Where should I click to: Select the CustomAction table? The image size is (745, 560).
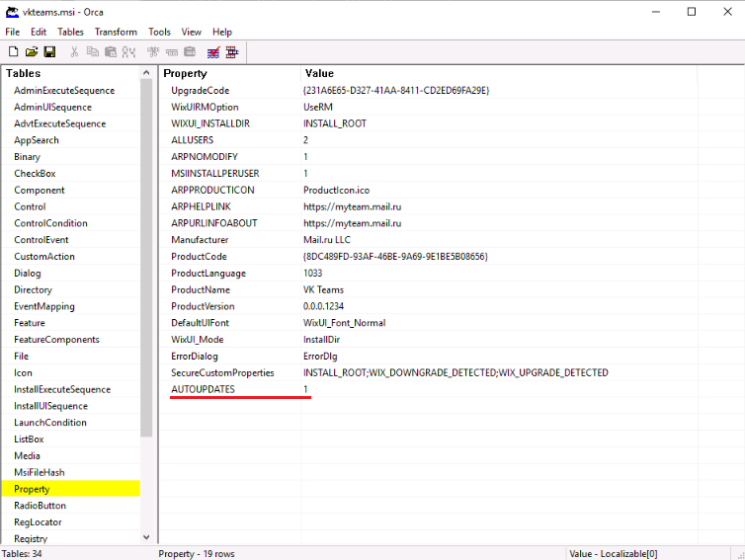pos(44,256)
